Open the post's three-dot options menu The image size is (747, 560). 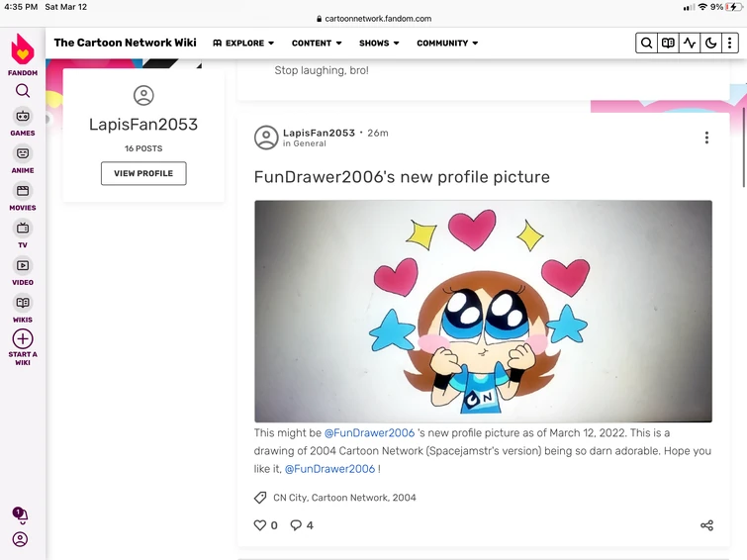(706, 138)
